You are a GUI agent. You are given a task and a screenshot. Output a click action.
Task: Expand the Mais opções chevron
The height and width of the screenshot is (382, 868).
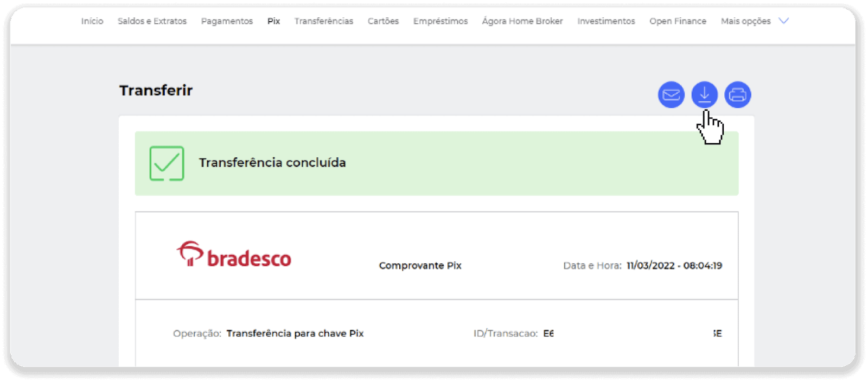(783, 21)
